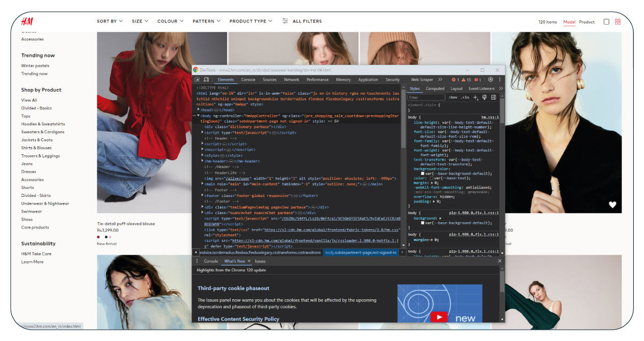
Task: Switch to the single large tile view icon
Action: coord(607,21)
